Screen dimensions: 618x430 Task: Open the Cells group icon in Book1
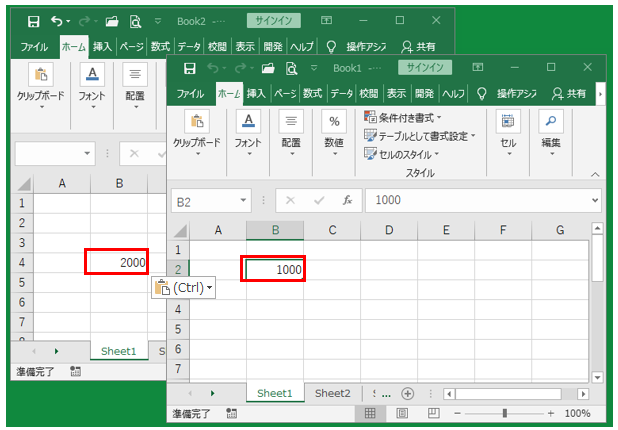coord(508,121)
